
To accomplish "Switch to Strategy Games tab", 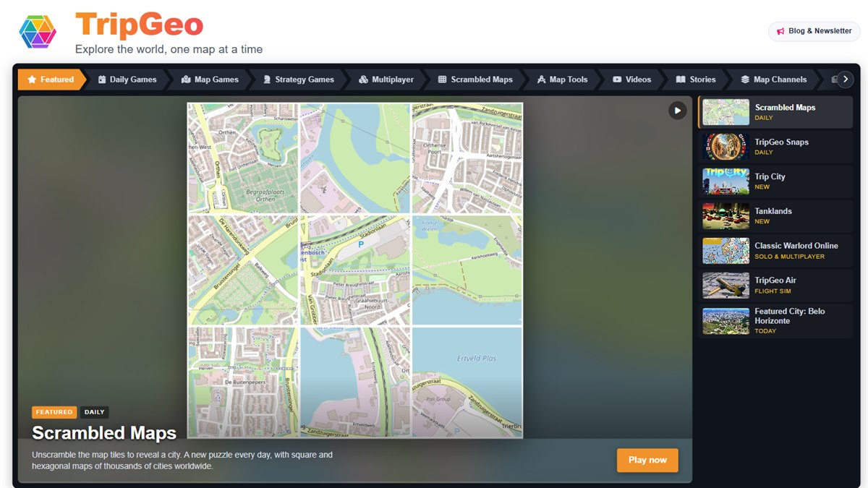I will tap(298, 80).
